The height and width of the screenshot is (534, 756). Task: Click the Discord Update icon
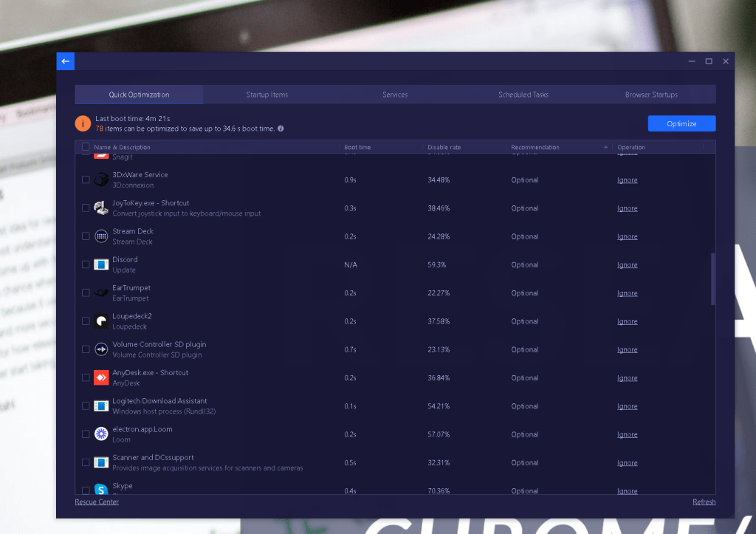click(x=101, y=264)
